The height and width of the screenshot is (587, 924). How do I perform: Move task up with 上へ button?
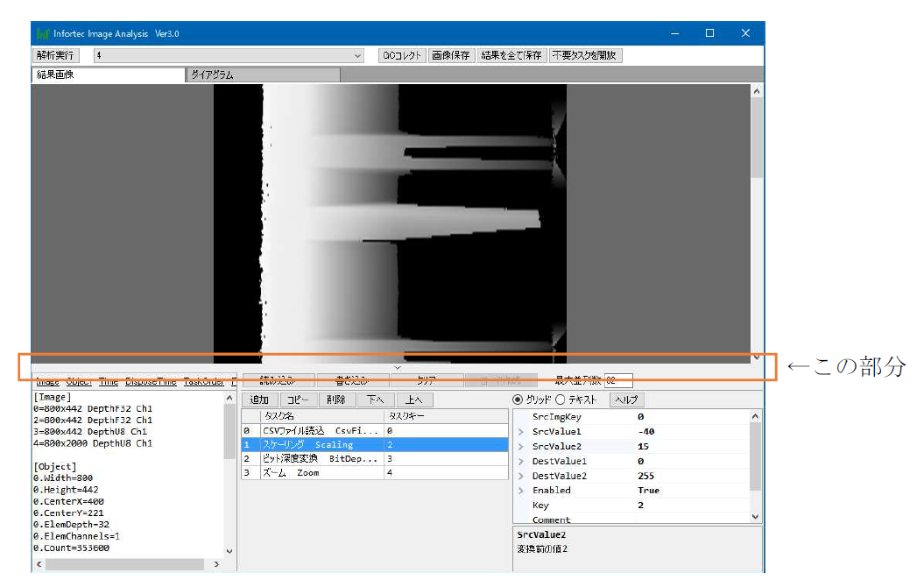tap(414, 400)
